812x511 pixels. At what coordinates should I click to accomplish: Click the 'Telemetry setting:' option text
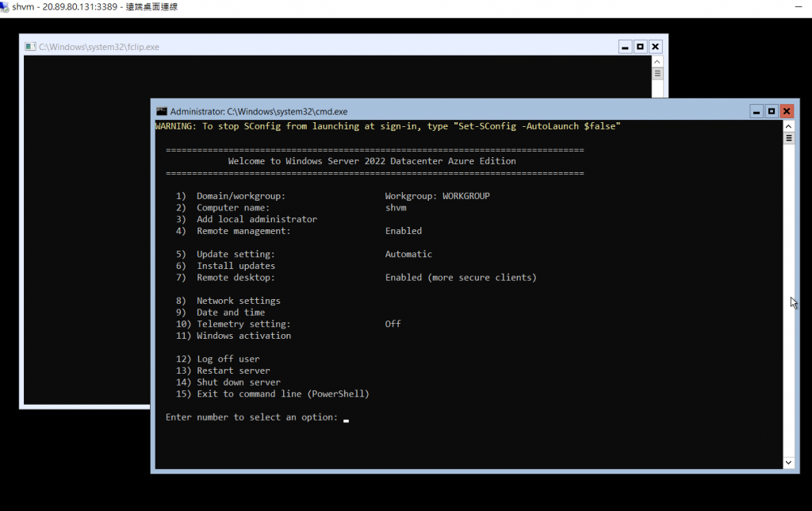pos(243,324)
